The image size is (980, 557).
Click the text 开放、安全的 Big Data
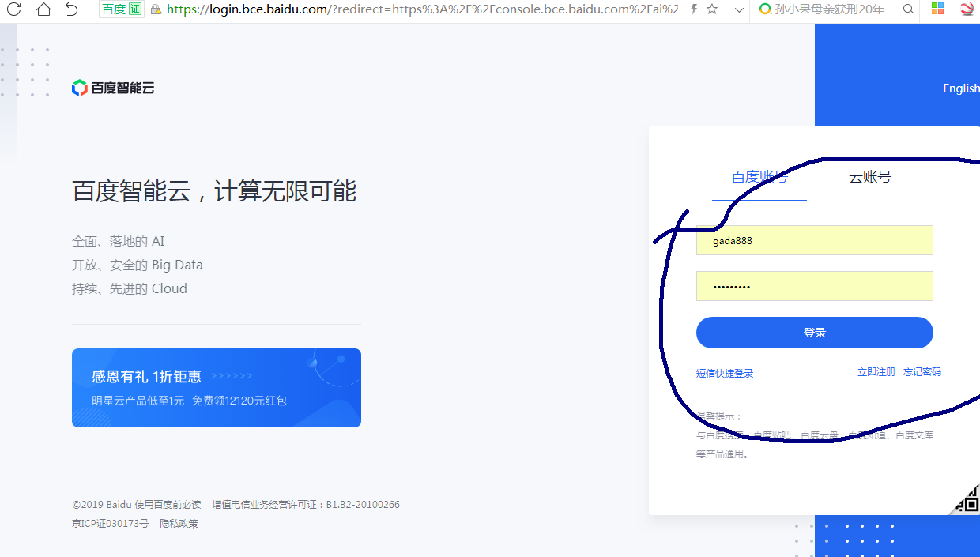point(138,265)
